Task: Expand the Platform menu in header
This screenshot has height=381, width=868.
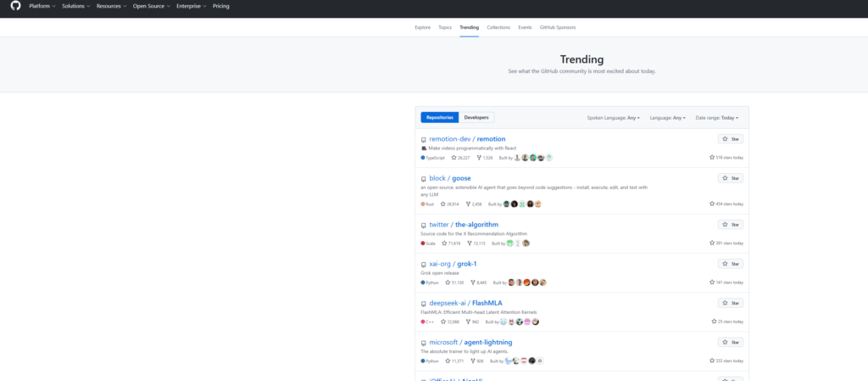Action: pos(42,6)
